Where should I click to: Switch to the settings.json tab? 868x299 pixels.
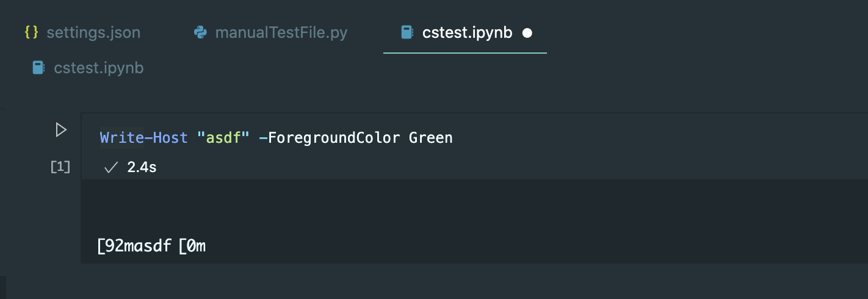click(x=93, y=32)
